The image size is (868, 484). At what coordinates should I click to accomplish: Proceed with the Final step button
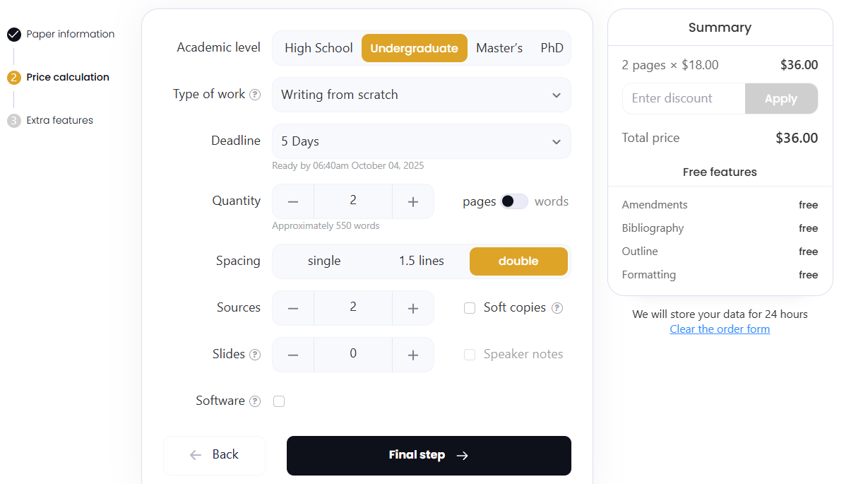[429, 455]
